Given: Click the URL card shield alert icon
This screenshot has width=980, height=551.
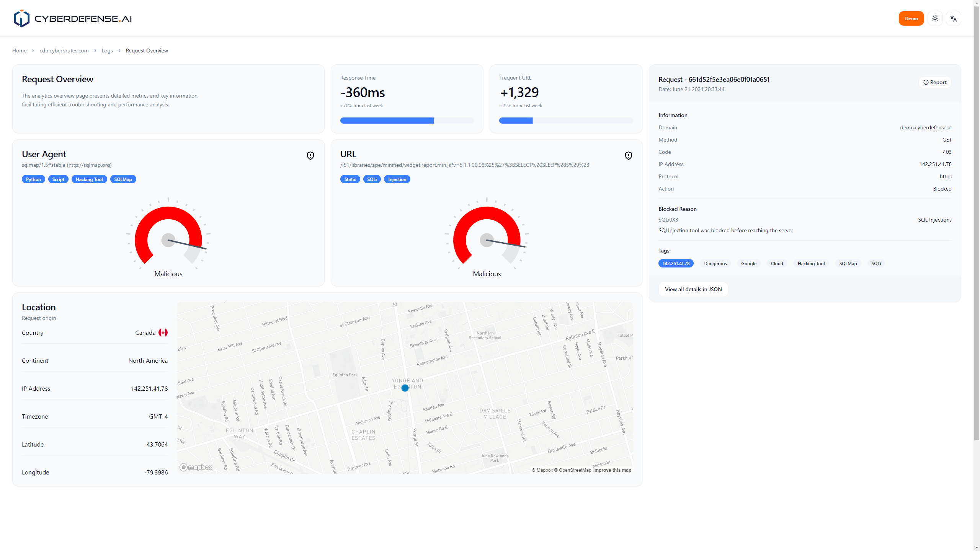Looking at the screenshot, I should (x=628, y=156).
